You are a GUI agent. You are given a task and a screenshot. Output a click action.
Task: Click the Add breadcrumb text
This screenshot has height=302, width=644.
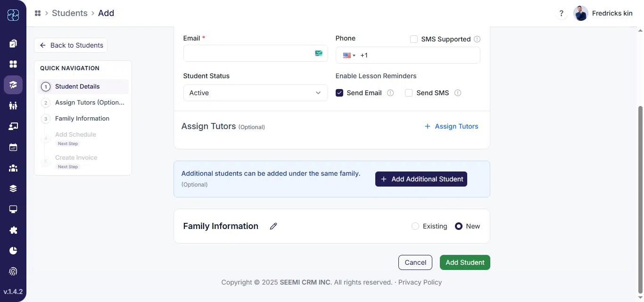point(106,13)
